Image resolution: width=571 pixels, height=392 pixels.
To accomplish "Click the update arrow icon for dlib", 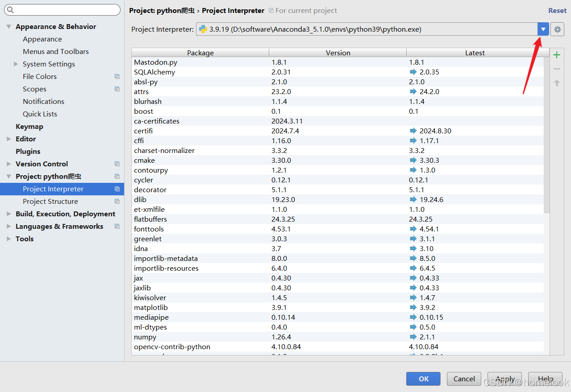I will pyautogui.click(x=413, y=199).
